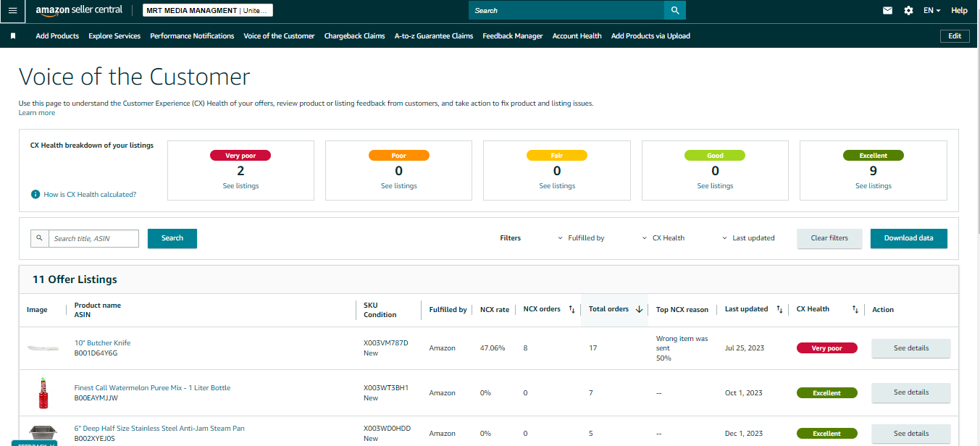See details for 10" Butcher Knife

pyautogui.click(x=910, y=348)
